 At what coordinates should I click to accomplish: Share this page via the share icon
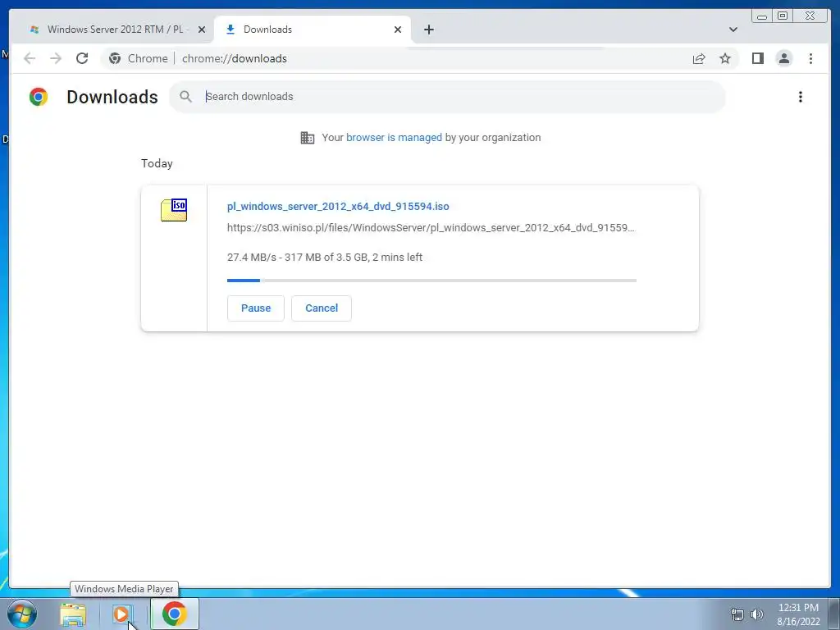coord(699,58)
